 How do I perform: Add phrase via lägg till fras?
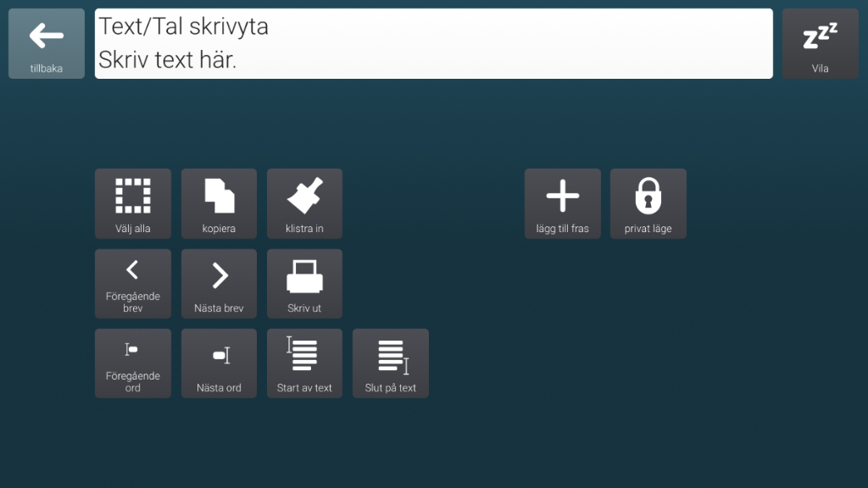[563, 203]
